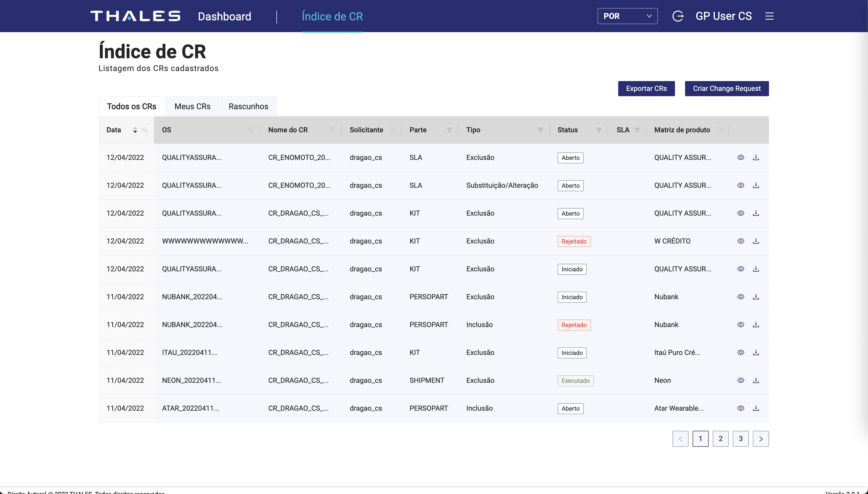
Task: Click the Parte column filter funnel
Action: click(x=449, y=130)
